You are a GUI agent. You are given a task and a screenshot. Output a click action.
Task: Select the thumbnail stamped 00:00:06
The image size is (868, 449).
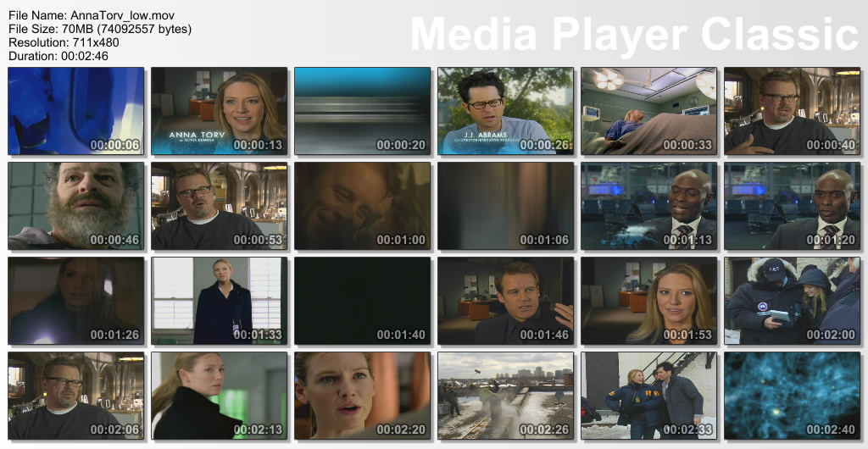coord(75,111)
